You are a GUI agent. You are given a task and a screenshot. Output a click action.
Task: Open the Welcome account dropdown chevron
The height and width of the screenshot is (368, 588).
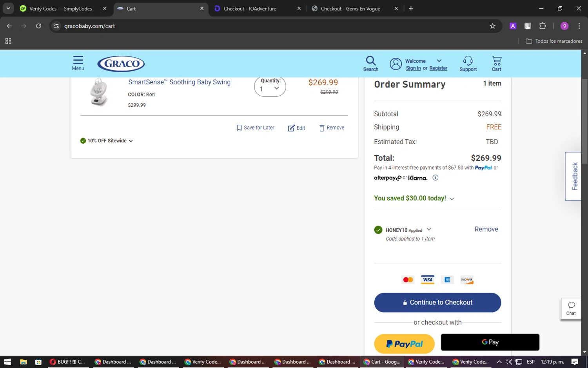439,61
